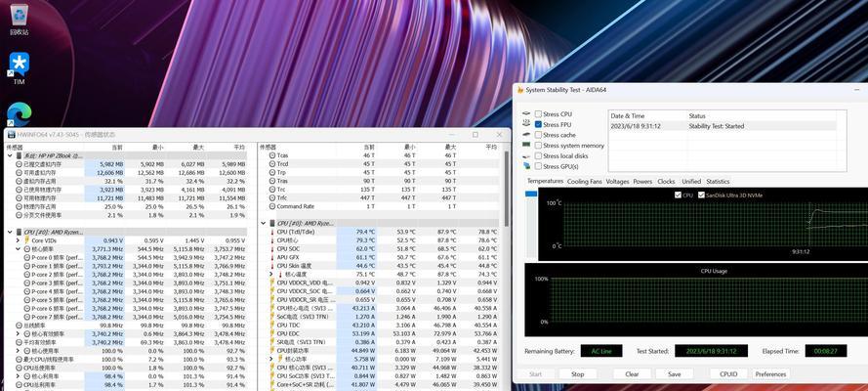Expand the 3,740.2 MHz row with an arrow

pyautogui.click(x=18, y=334)
